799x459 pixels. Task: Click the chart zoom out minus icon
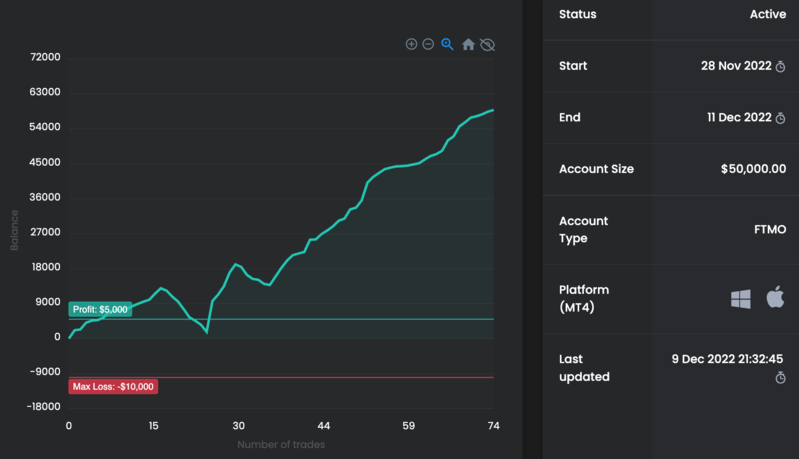point(428,44)
